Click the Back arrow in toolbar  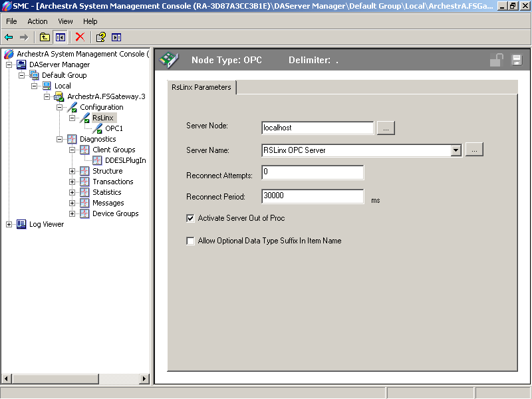click(9, 37)
